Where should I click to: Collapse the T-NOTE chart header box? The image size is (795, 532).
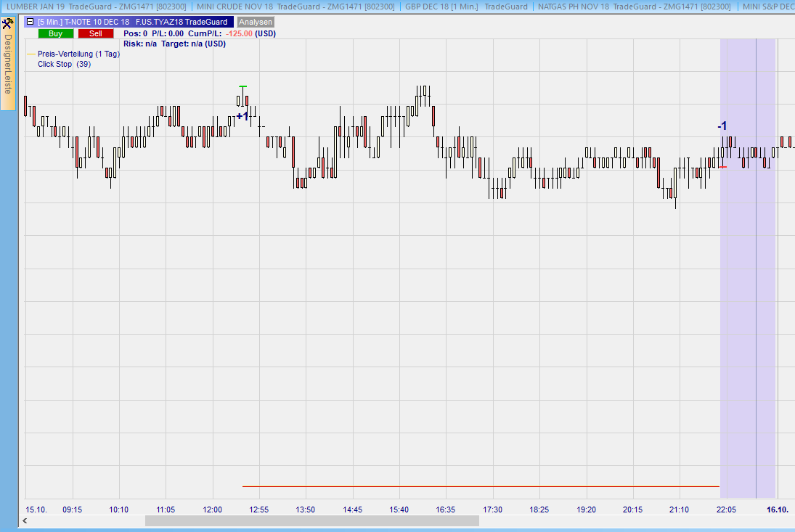pos(30,22)
